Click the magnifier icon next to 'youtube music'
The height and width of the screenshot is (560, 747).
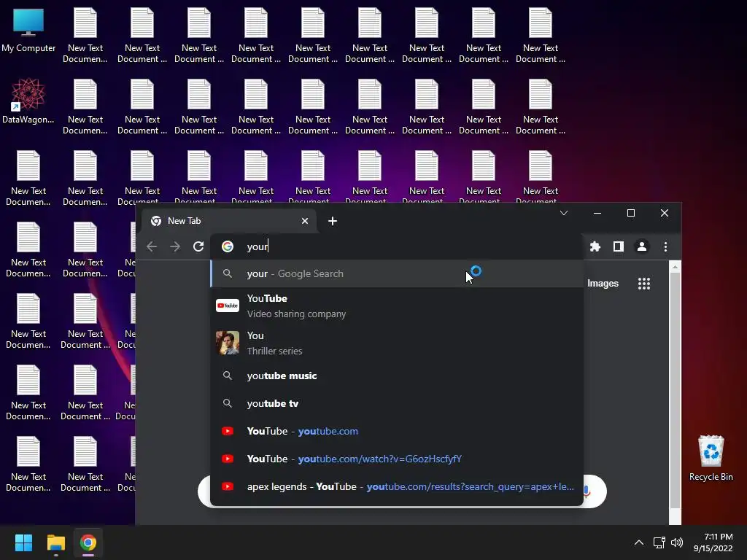[x=228, y=376]
